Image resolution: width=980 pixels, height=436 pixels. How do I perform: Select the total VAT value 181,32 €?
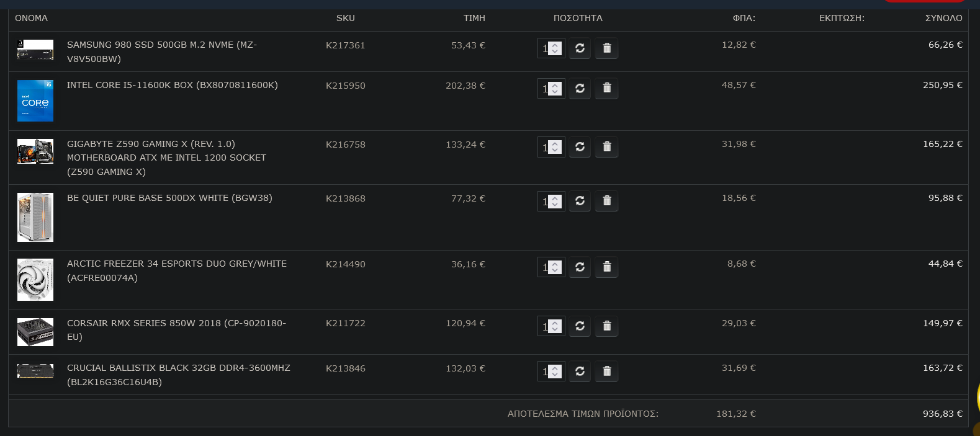pyautogui.click(x=736, y=414)
